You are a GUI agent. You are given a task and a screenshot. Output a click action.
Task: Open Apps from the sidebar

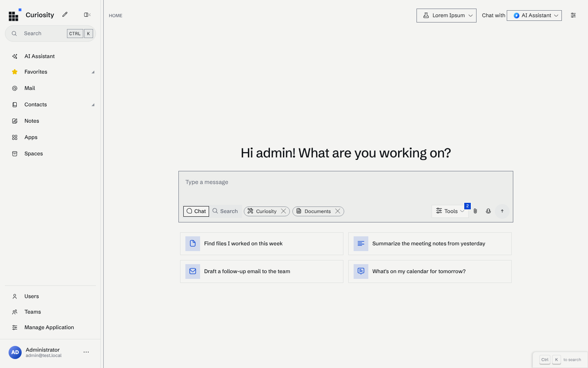(50, 137)
